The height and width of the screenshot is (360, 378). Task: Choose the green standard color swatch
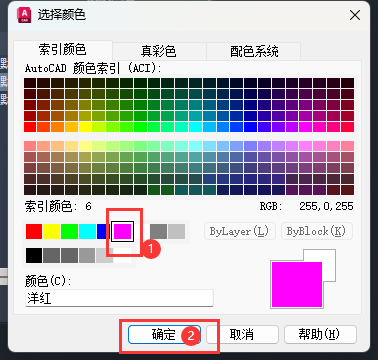click(x=69, y=231)
